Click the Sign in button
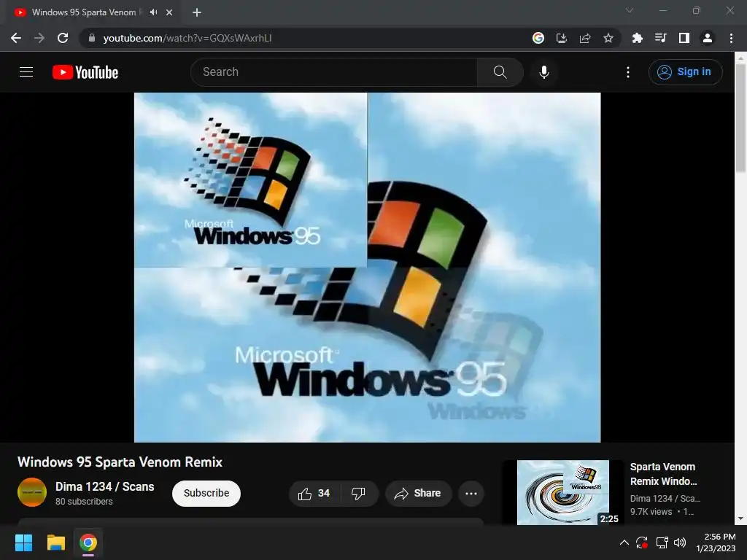 [685, 72]
